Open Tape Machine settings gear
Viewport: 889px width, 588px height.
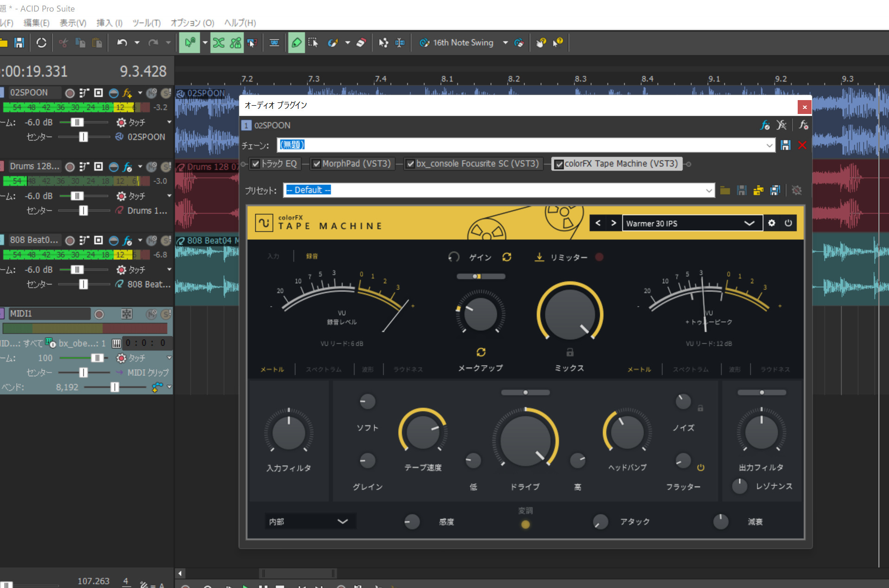(x=771, y=223)
